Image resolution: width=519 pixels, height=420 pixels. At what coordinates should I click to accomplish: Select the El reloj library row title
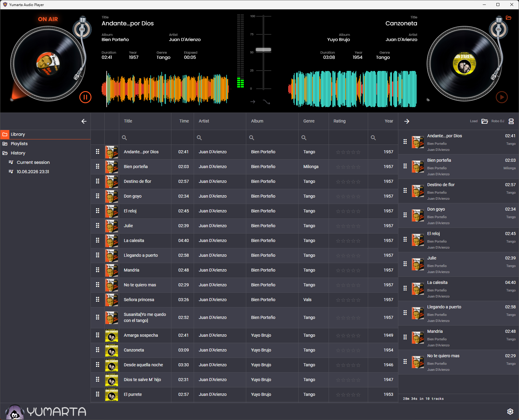coord(130,211)
